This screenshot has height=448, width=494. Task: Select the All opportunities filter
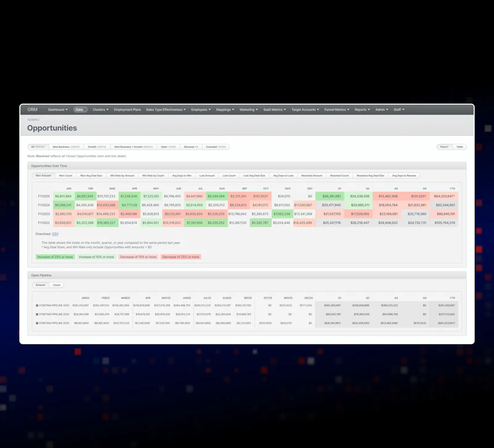click(38, 147)
